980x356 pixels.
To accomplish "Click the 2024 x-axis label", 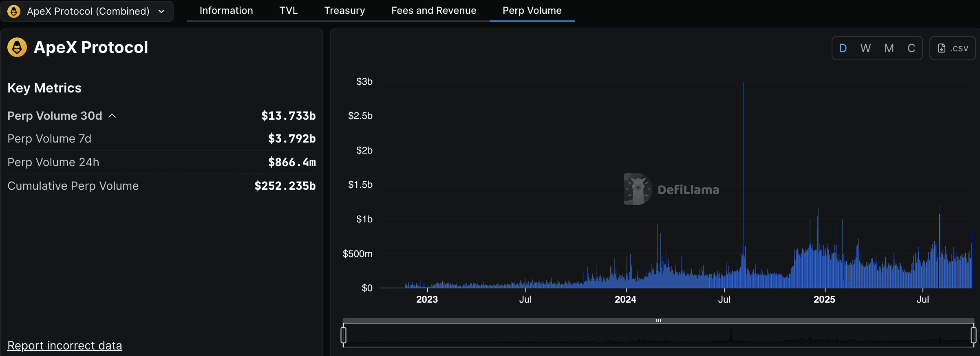I will [625, 299].
